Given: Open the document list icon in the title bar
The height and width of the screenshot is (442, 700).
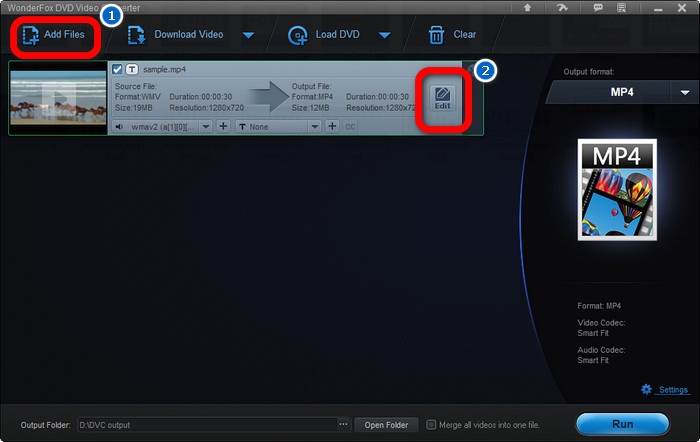Looking at the screenshot, I should click(x=621, y=8).
